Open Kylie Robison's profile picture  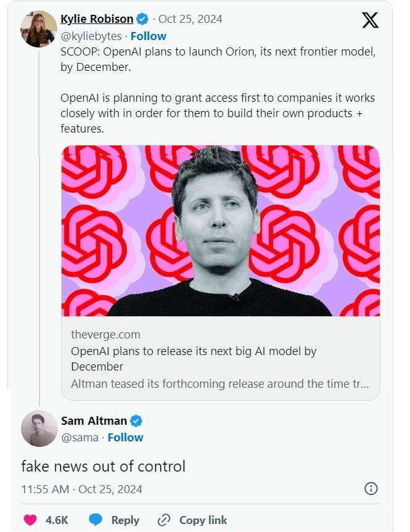pos(39,28)
